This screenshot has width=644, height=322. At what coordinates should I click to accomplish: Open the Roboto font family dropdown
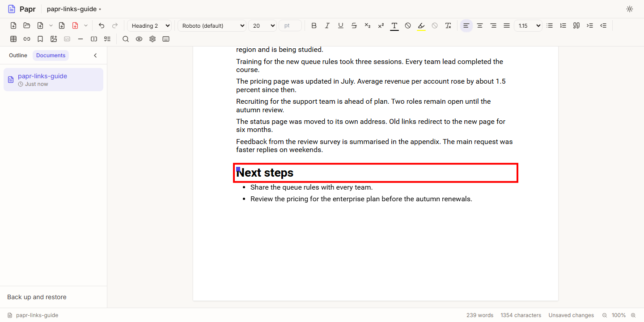[212, 25]
